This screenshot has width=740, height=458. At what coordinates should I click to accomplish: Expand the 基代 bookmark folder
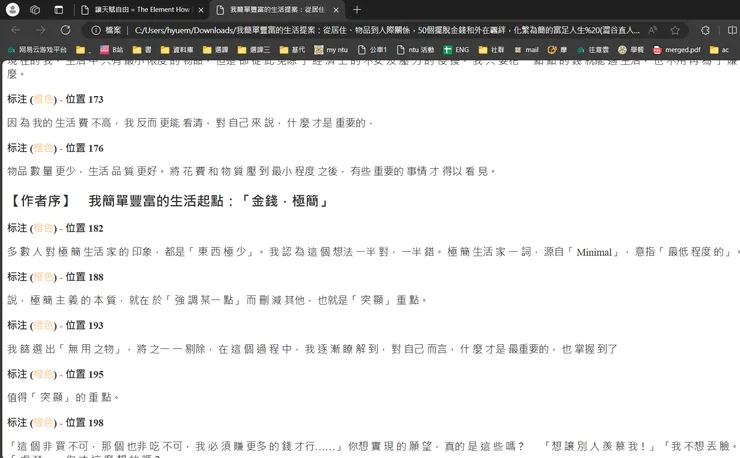(x=292, y=50)
